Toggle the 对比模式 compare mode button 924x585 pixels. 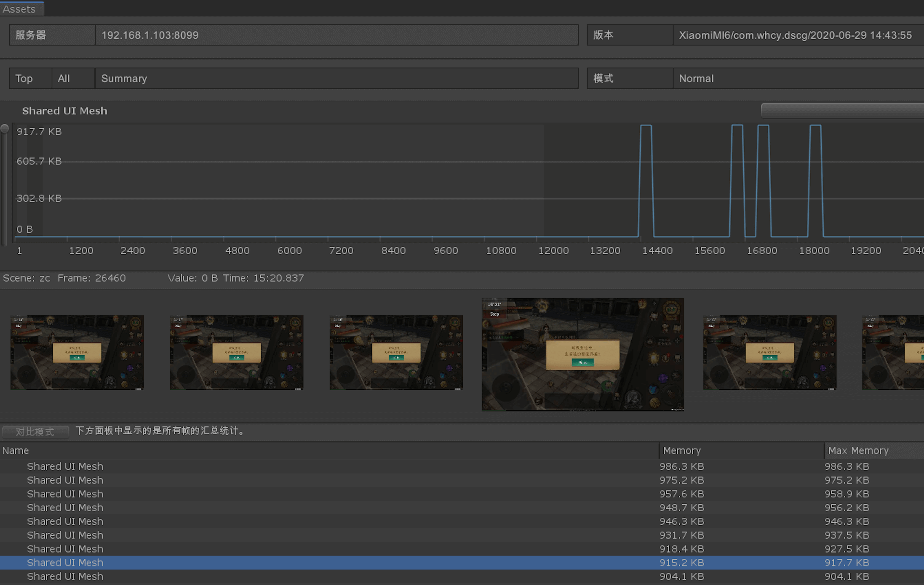coord(35,431)
